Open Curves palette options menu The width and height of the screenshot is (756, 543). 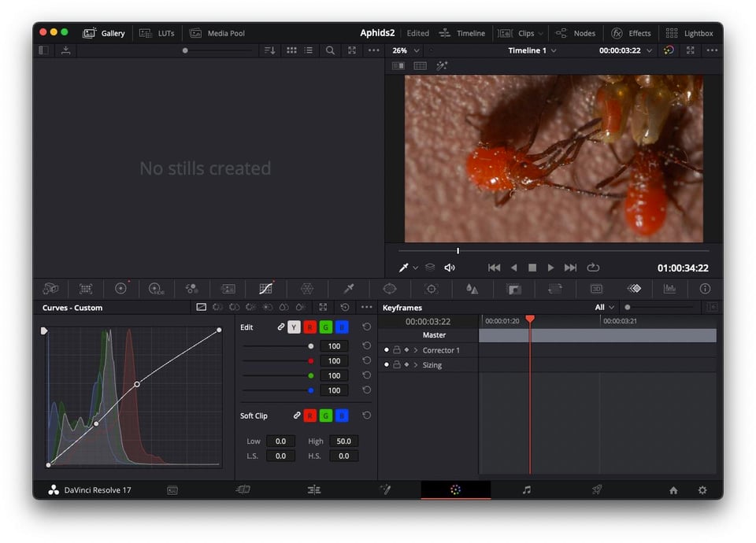366,307
